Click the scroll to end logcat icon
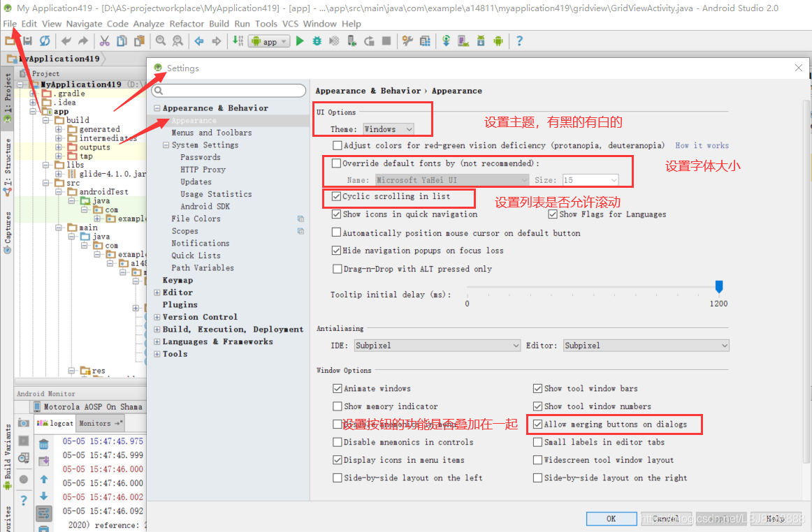Screen dimensions: 812x532 [44, 460]
